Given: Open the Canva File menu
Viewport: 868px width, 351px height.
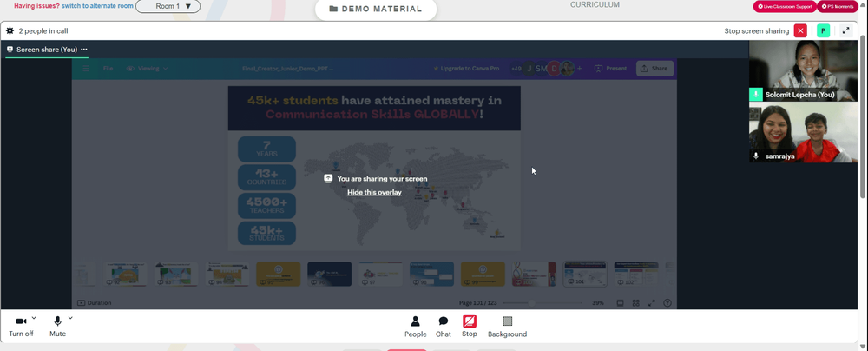Looking at the screenshot, I should (x=108, y=69).
